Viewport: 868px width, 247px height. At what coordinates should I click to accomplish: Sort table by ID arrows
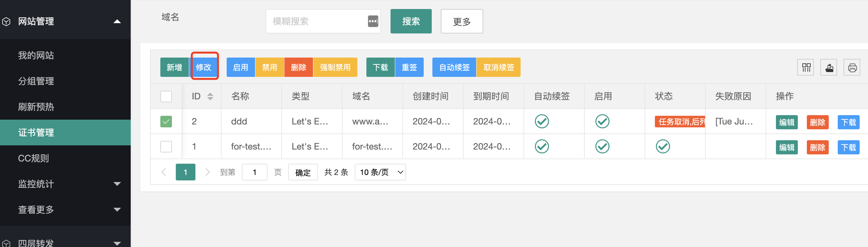210,96
